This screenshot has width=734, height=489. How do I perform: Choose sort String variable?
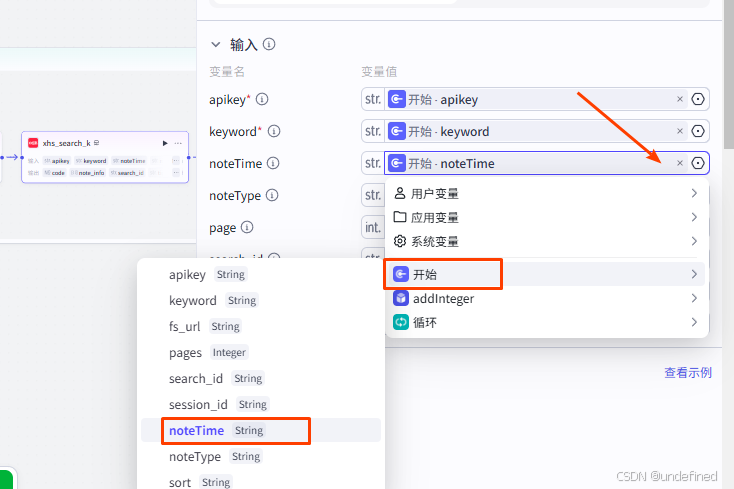pyautogui.click(x=261, y=482)
